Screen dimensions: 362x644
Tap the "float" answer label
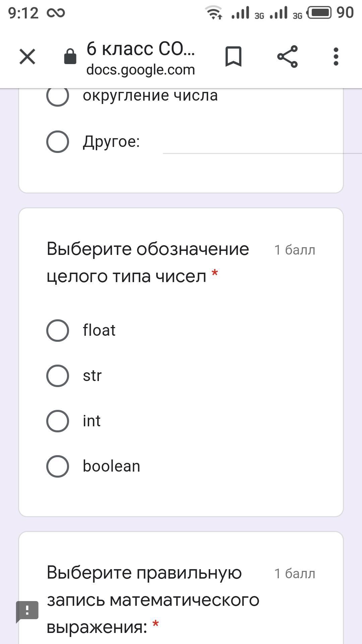tap(99, 330)
